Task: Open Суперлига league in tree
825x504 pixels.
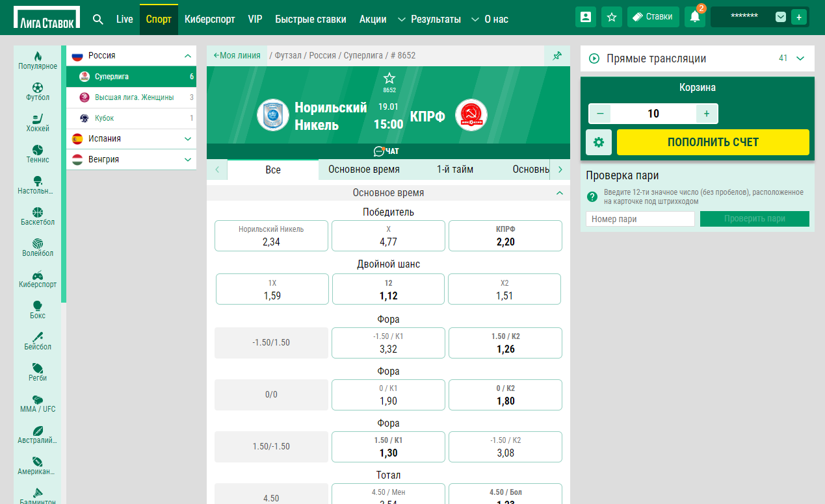Action: (131, 77)
